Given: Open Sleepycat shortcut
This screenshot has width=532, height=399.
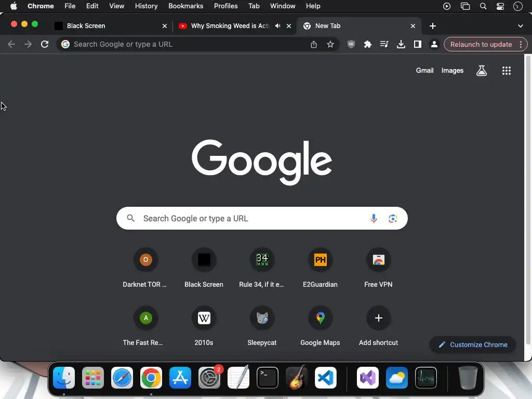Looking at the screenshot, I should (262, 326).
